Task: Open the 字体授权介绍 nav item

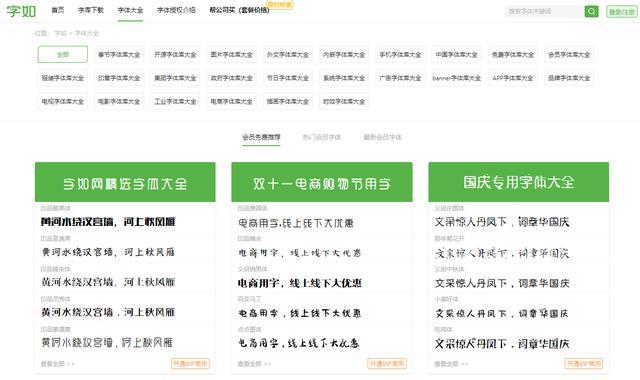Action: (x=176, y=10)
